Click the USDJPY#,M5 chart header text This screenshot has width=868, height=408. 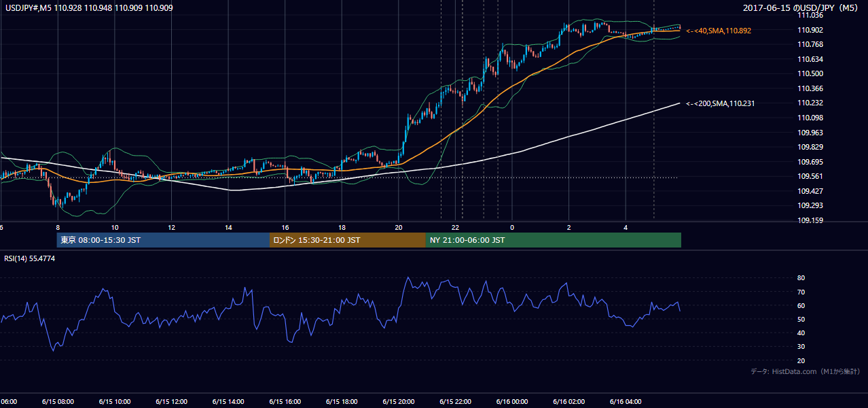click(89, 7)
